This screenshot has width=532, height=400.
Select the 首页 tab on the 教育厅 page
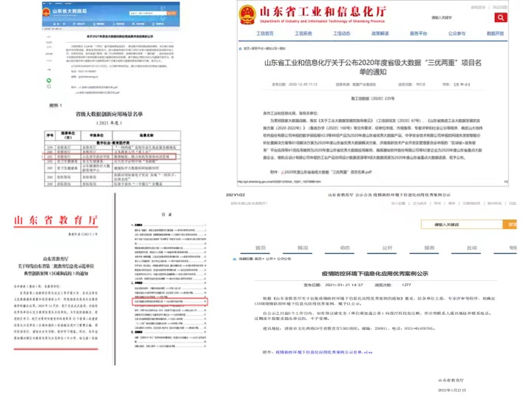pos(260,248)
